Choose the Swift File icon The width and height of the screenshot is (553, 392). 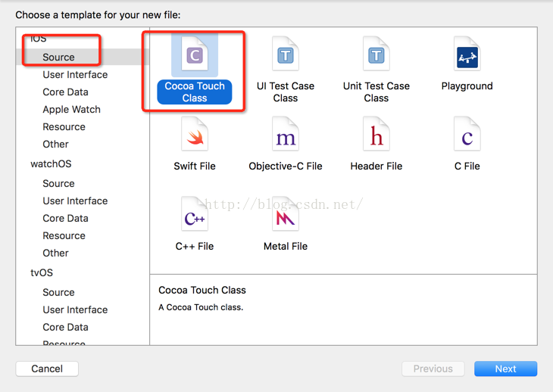pos(195,134)
